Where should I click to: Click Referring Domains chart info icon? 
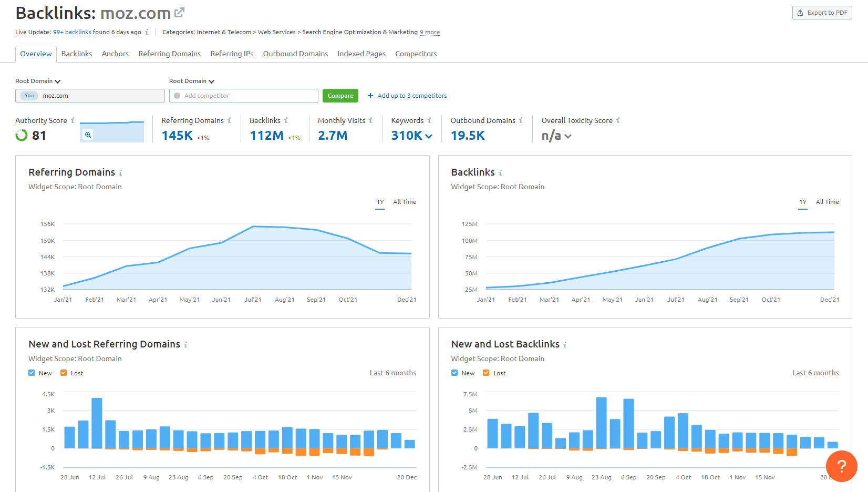point(120,173)
